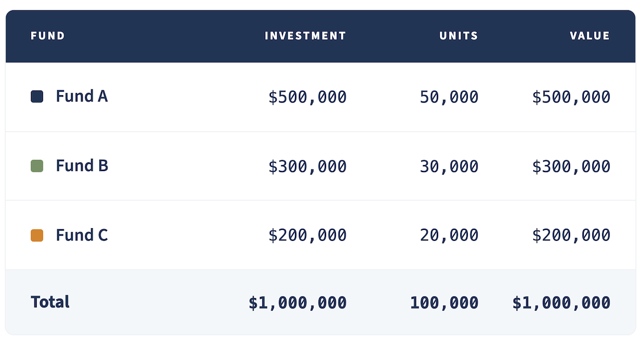Click the orange Fund C swatch

pos(37,235)
